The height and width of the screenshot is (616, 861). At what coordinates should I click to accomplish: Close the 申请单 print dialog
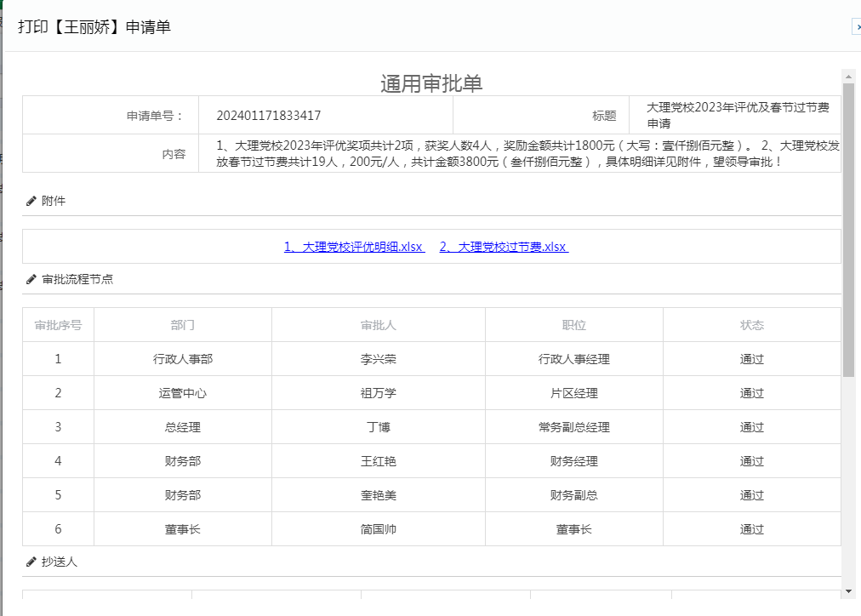pyautogui.click(x=856, y=27)
